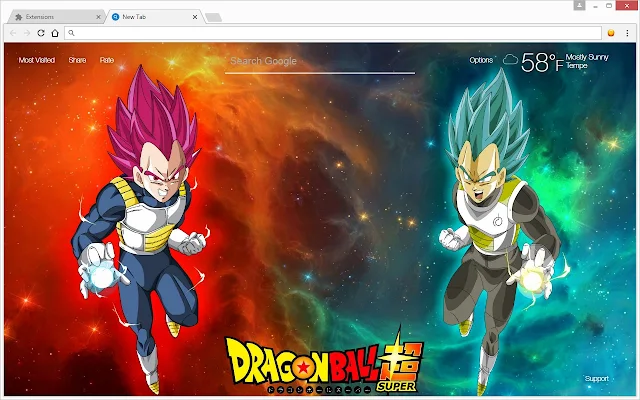
Task: Close the New Tab tab
Action: click(195, 17)
